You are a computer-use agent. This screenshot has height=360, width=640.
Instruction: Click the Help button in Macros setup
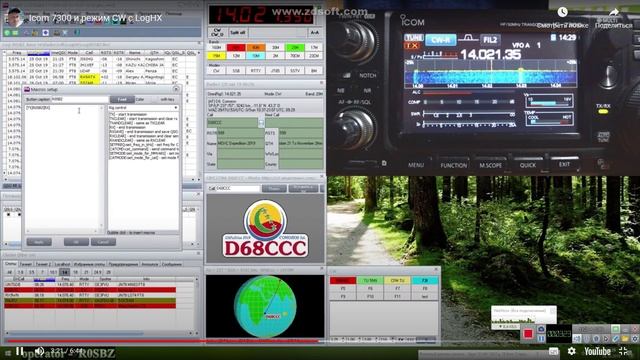point(39,242)
